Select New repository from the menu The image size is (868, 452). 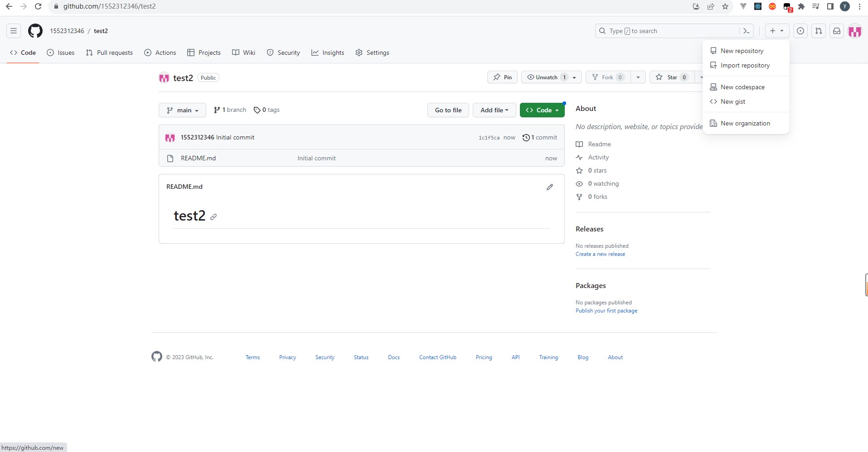tap(742, 51)
